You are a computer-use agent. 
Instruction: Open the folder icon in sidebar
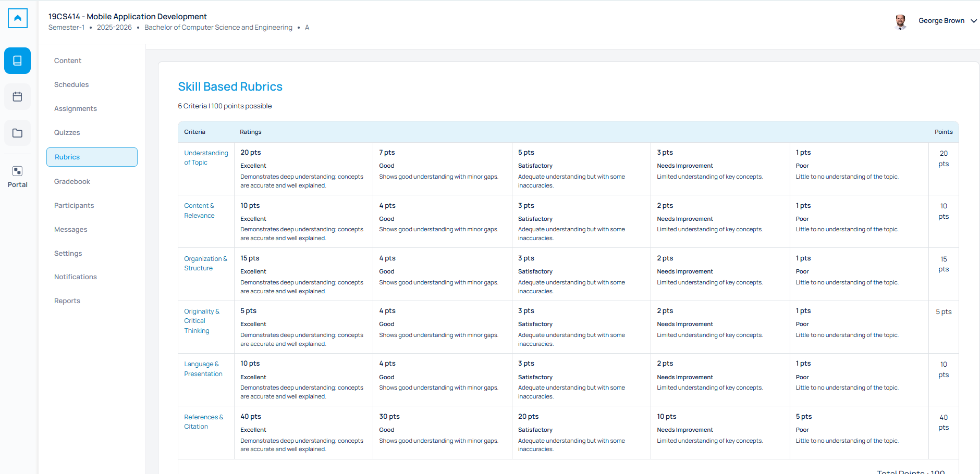click(18, 133)
